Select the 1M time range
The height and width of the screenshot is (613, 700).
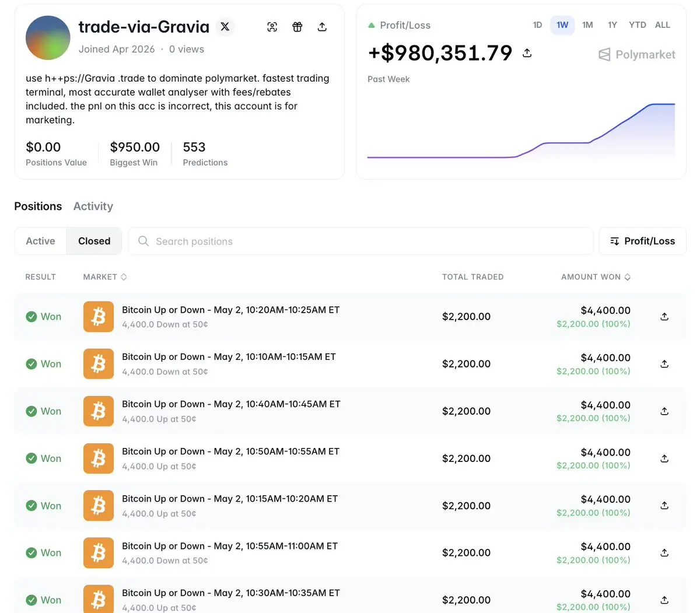pos(587,25)
